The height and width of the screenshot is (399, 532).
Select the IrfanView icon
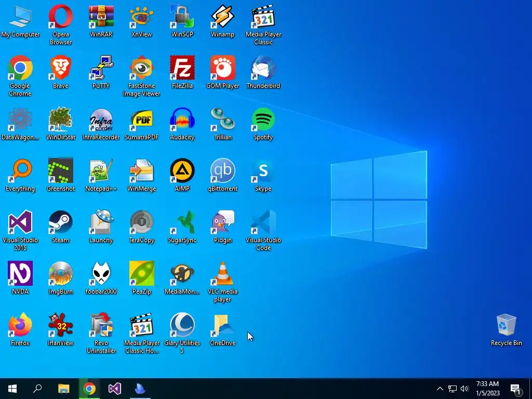60,330
